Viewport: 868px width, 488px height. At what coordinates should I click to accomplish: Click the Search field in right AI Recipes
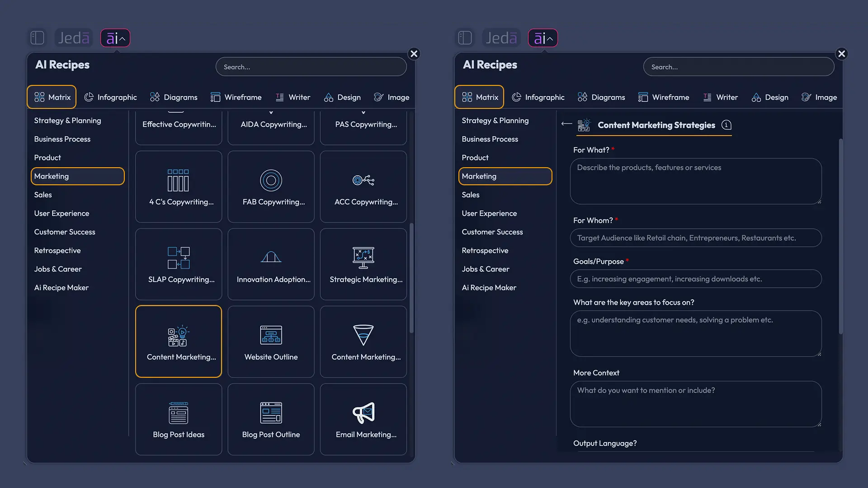739,67
